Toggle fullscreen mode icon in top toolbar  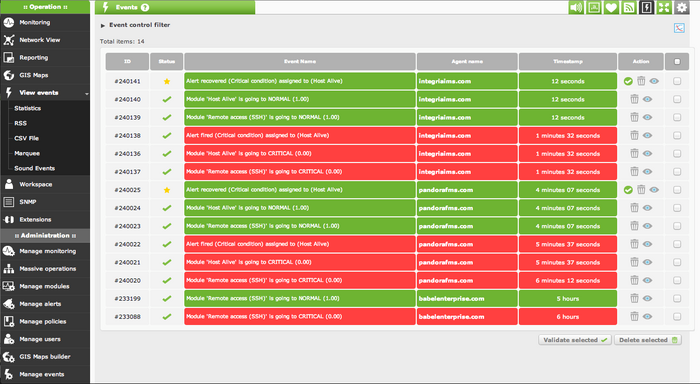pyautogui.click(x=664, y=7)
